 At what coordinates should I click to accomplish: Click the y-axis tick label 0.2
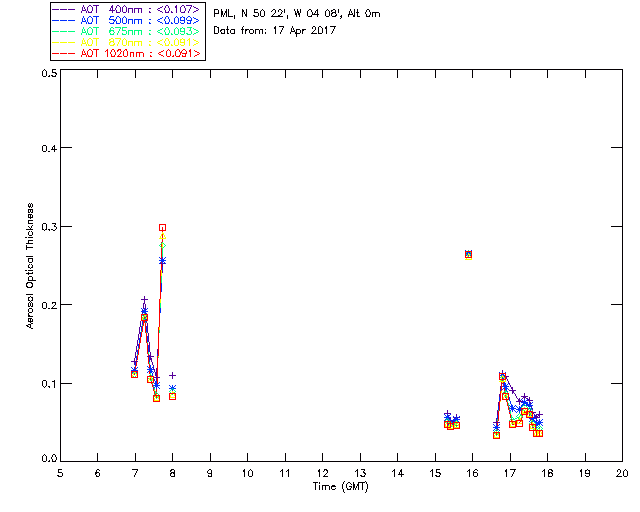click(x=49, y=305)
